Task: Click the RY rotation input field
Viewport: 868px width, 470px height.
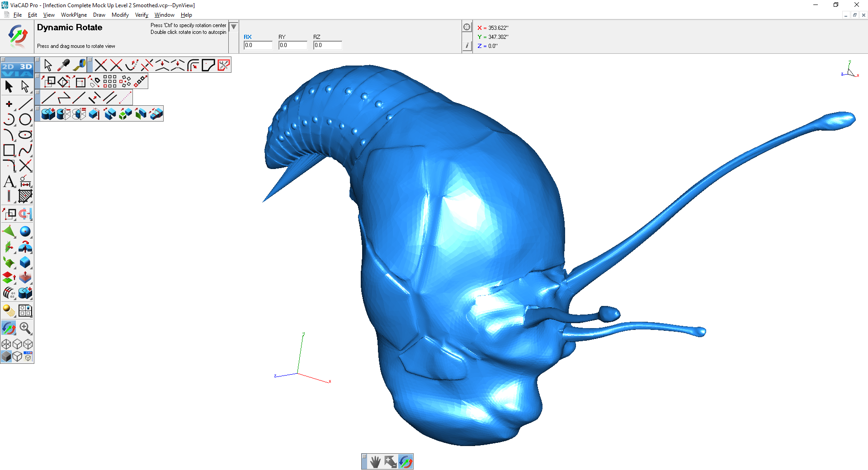Action: 293,45
